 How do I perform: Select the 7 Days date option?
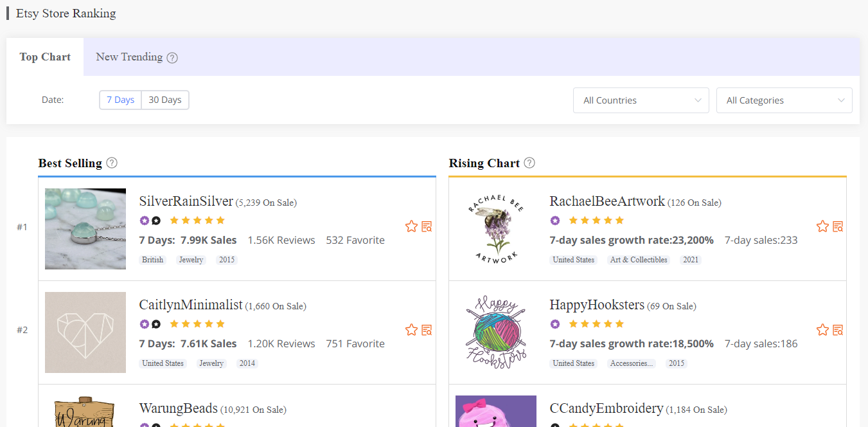(120, 100)
